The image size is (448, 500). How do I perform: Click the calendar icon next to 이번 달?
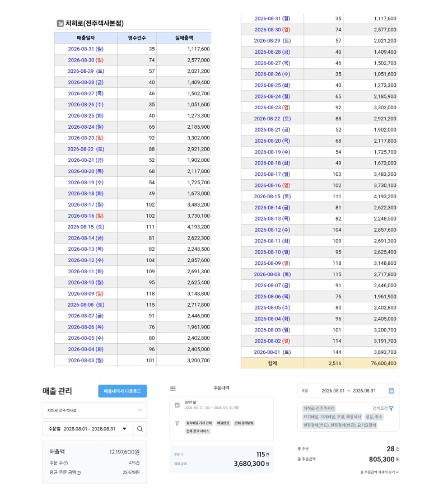point(178,405)
